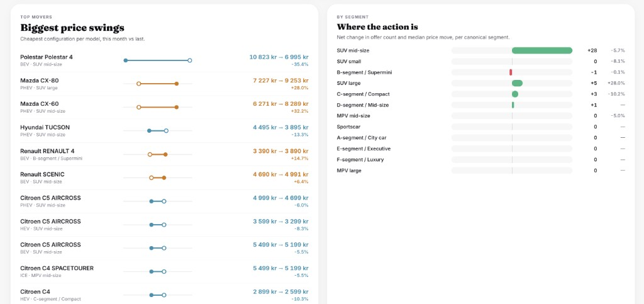Select the "MPV large" segment label
Image resolution: width=644 pixels, height=304 pixels.
tap(349, 171)
